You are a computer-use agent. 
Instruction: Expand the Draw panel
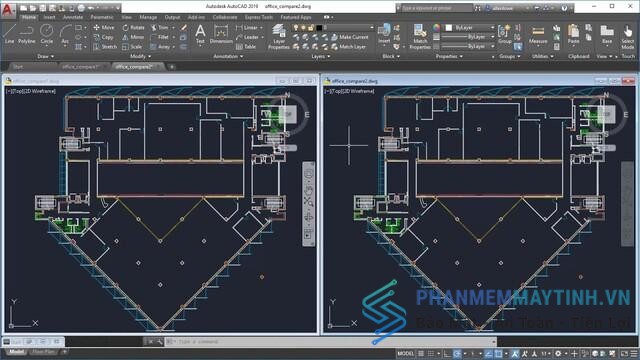(45, 56)
